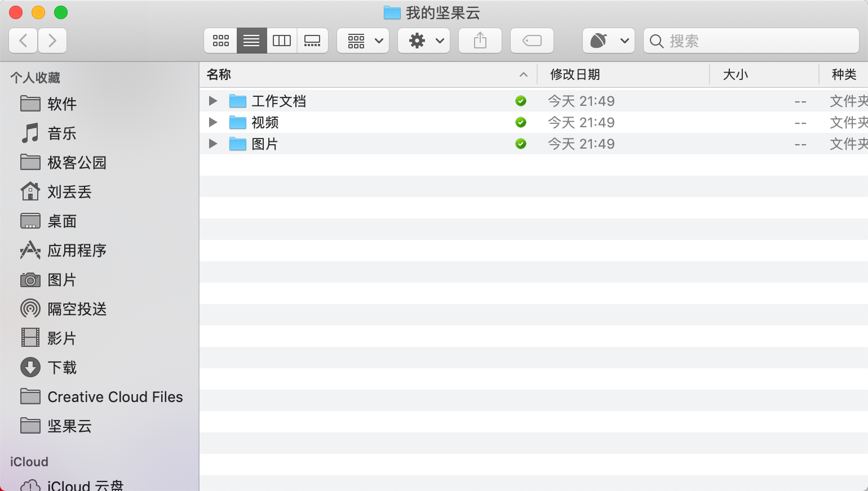Expand the 视频 folder disclosure triangle

pyautogui.click(x=213, y=122)
